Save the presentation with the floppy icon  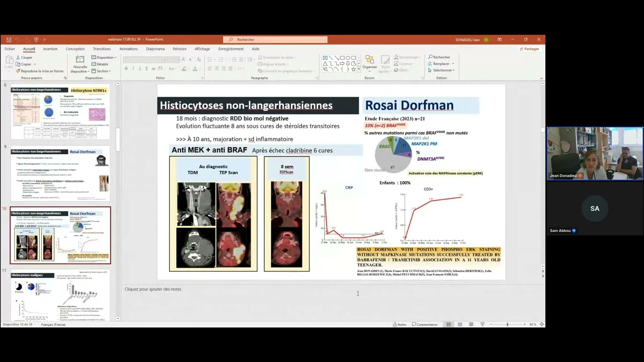pos(9,39)
